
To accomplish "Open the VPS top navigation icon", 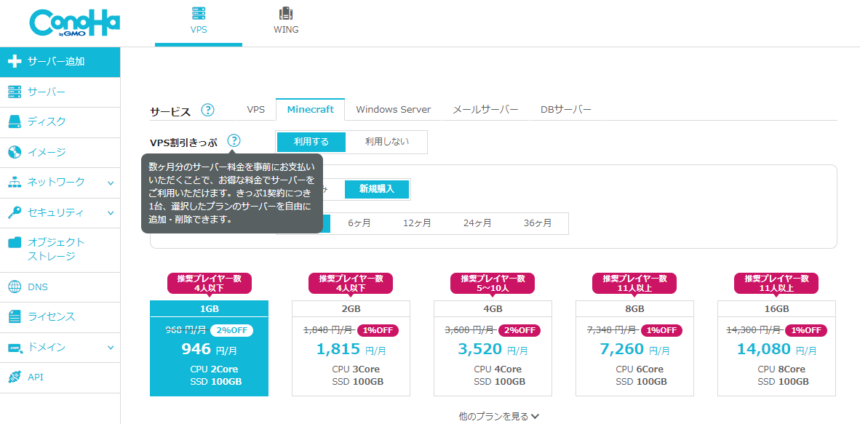I will [x=199, y=13].
